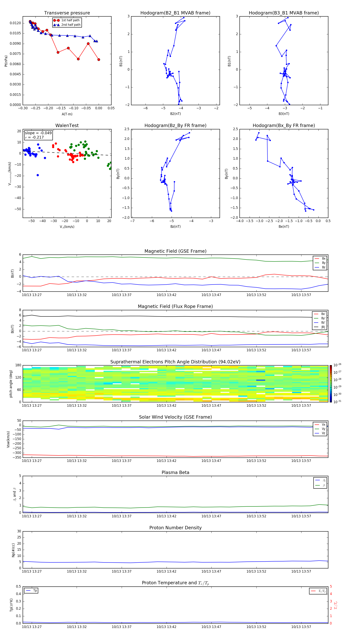
Task: Click the 'Hodogram(Bz_By FR frame)' title
Action: [x=175, y=125]
